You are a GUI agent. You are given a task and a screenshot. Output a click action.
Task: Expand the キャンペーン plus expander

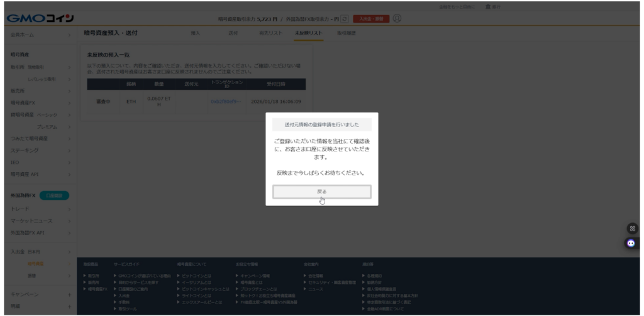[69, 294]
